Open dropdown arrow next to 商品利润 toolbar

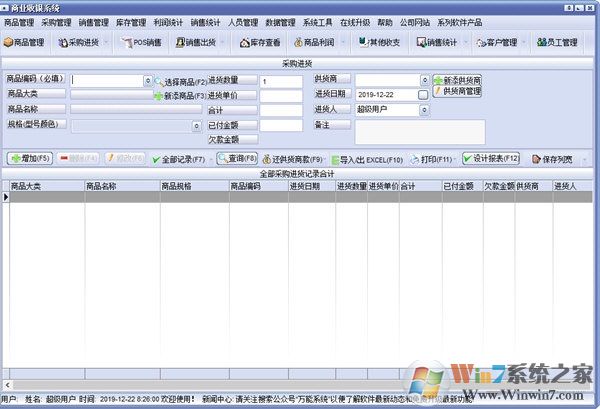[x=343, y=42]
